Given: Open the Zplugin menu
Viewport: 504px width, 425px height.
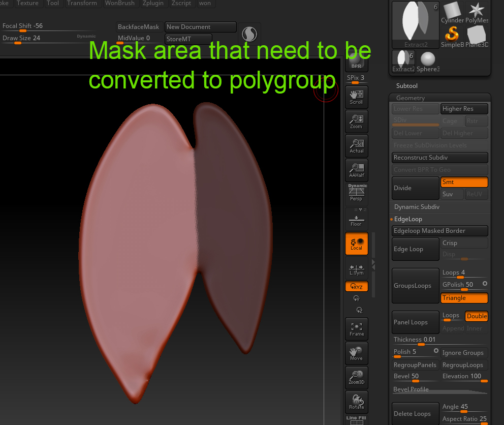Looking at the screenshot, I should click(153, 3).
